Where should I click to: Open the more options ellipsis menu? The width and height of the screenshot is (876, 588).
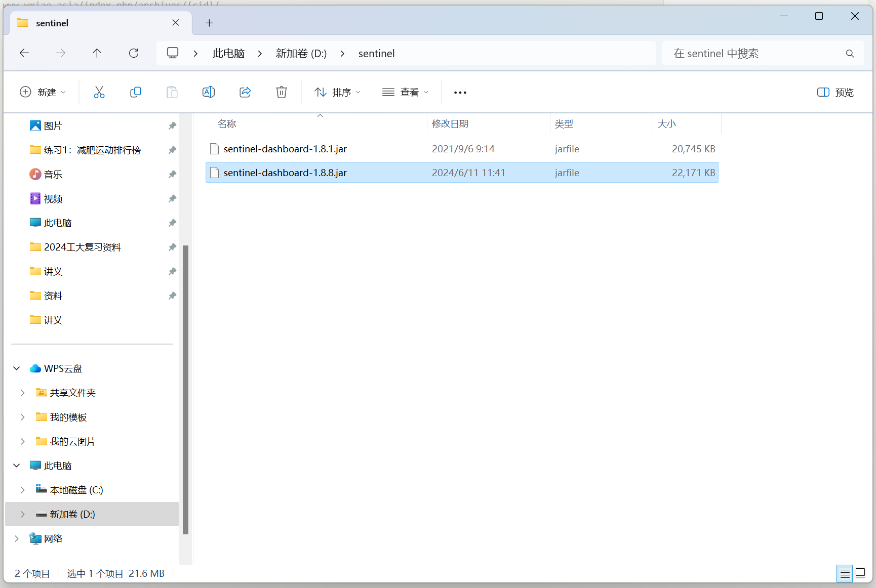pyautogui.click(x=460, y=93)
